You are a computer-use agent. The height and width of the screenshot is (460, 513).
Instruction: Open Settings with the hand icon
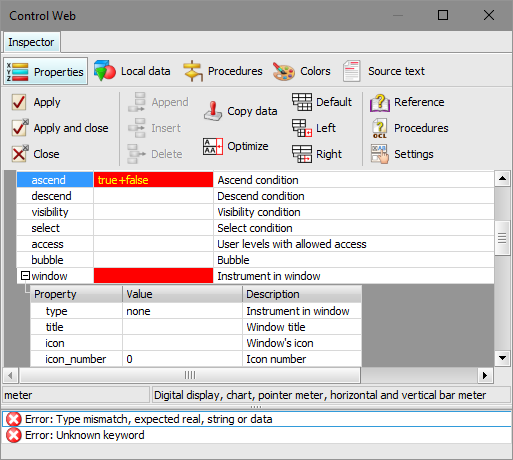tap(380, 154)
